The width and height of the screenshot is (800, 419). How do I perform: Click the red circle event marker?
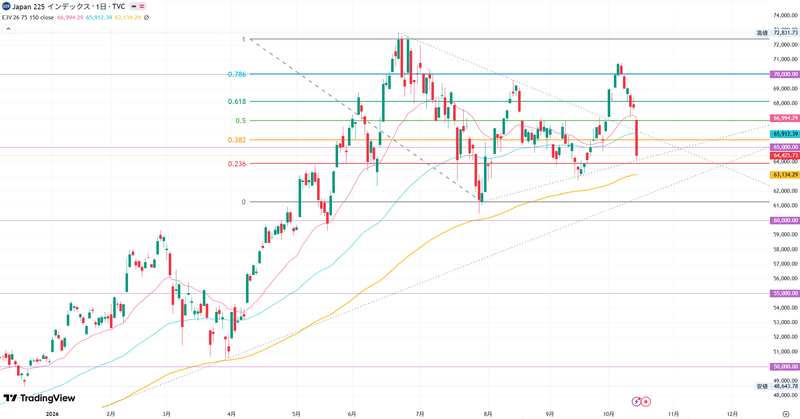(645, 402)
